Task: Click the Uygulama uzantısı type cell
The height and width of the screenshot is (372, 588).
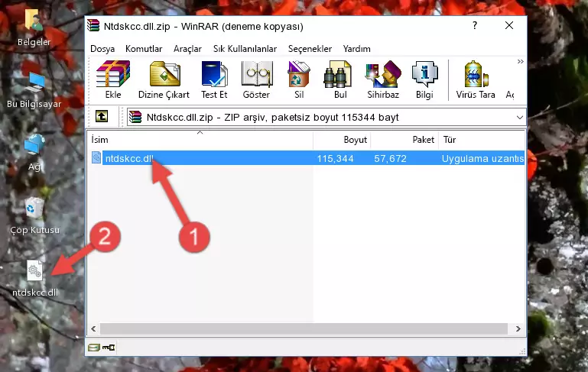Action: click(482, 158)
